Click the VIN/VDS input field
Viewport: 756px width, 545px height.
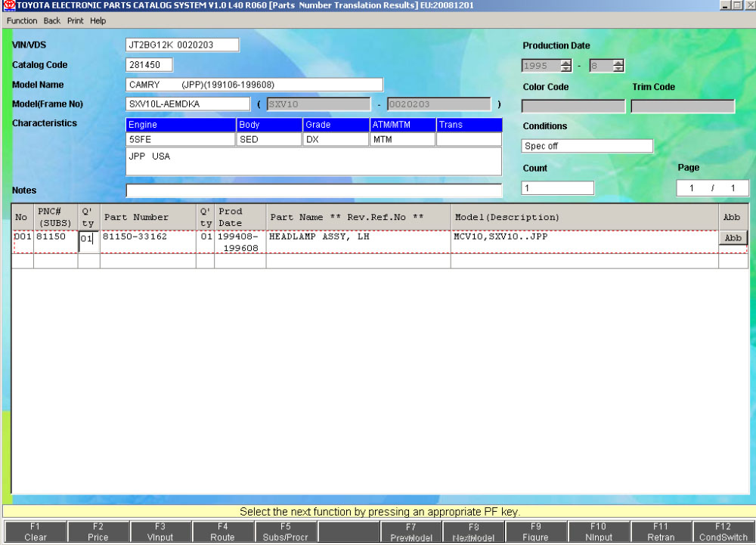pyautogui.click(x=181, y=45)
